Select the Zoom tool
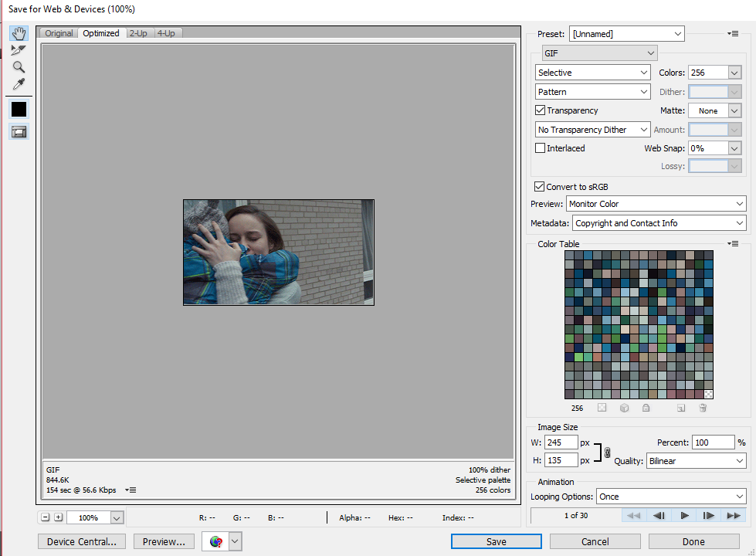This screenshot has width=756, height=556. (x=19, y=67)
